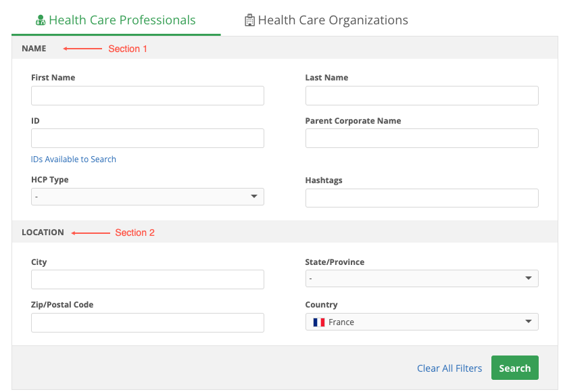Viewport: 561px width, 392px height.
Task: Open the IDs Available to Search link
Action: (74, 160)
